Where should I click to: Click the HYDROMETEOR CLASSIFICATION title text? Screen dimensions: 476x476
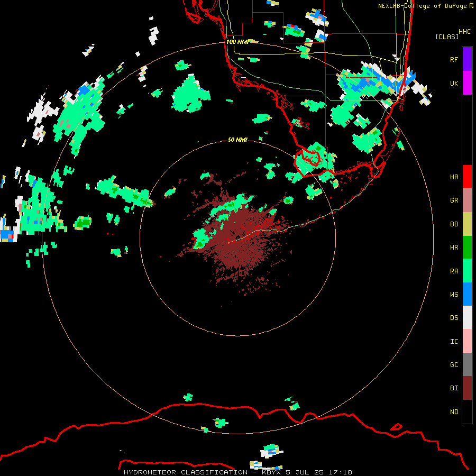(x=186, y=472)
